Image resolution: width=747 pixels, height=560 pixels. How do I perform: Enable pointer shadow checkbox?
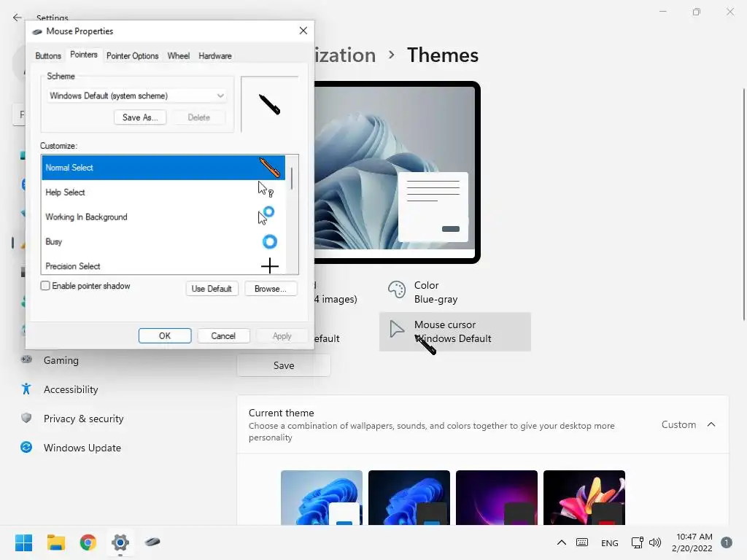tap(45, 286)
